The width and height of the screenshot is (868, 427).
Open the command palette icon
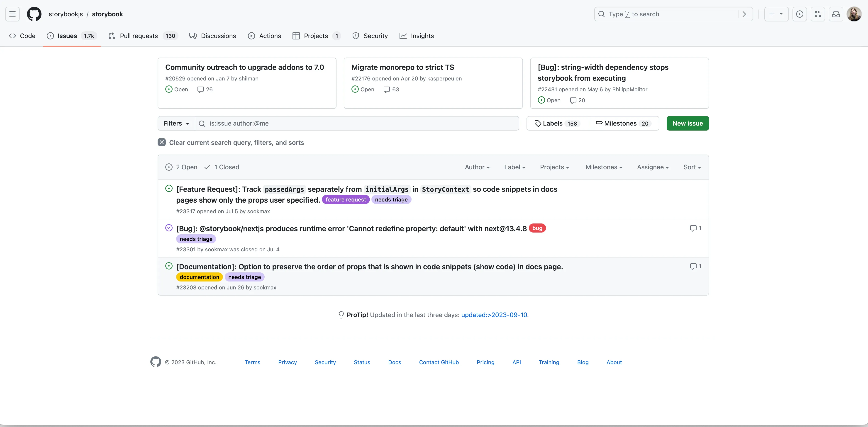746,14
